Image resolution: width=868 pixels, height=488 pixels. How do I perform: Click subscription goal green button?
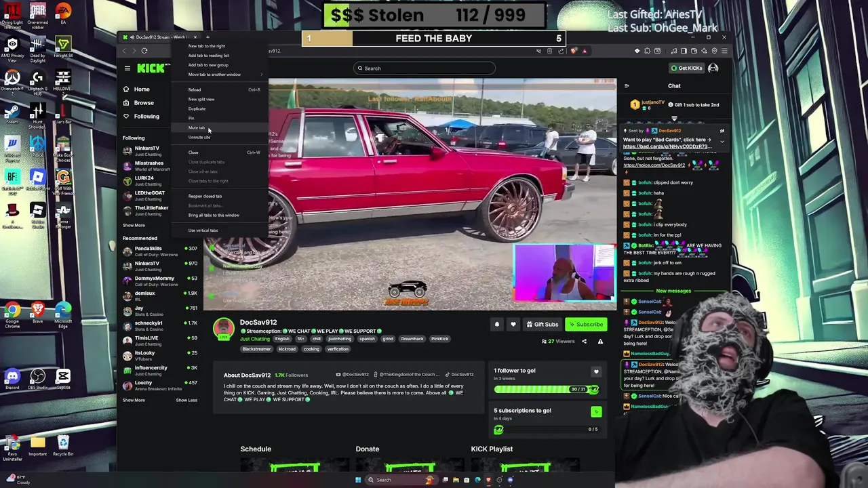596,411
